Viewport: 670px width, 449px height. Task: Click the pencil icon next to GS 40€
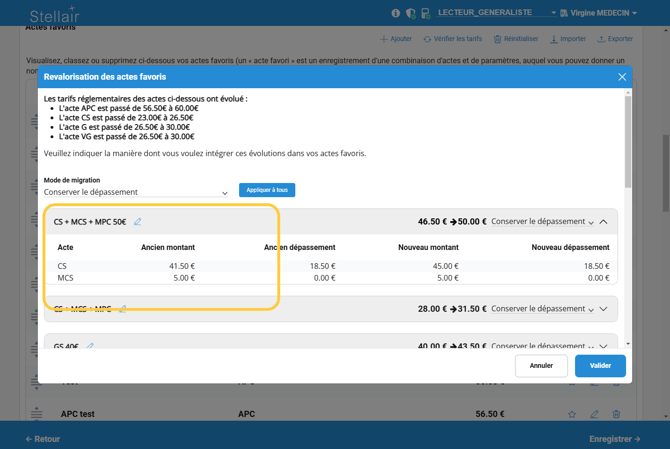[x=90, y=346]
